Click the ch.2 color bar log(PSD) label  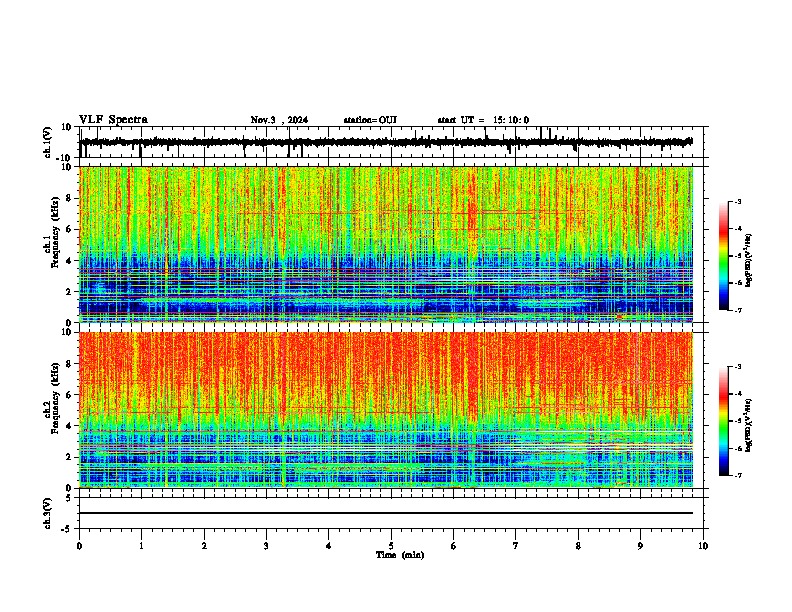pos(749,425)
